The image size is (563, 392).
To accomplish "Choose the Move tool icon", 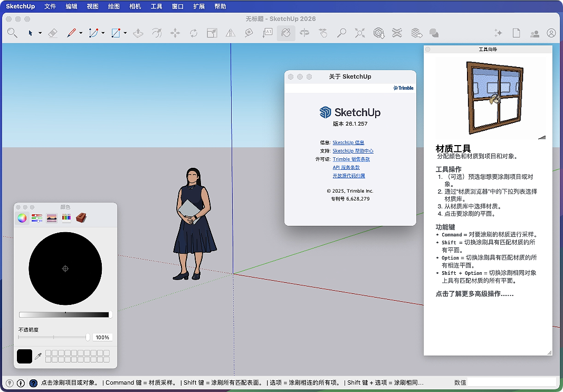I will tap(175, 33).
